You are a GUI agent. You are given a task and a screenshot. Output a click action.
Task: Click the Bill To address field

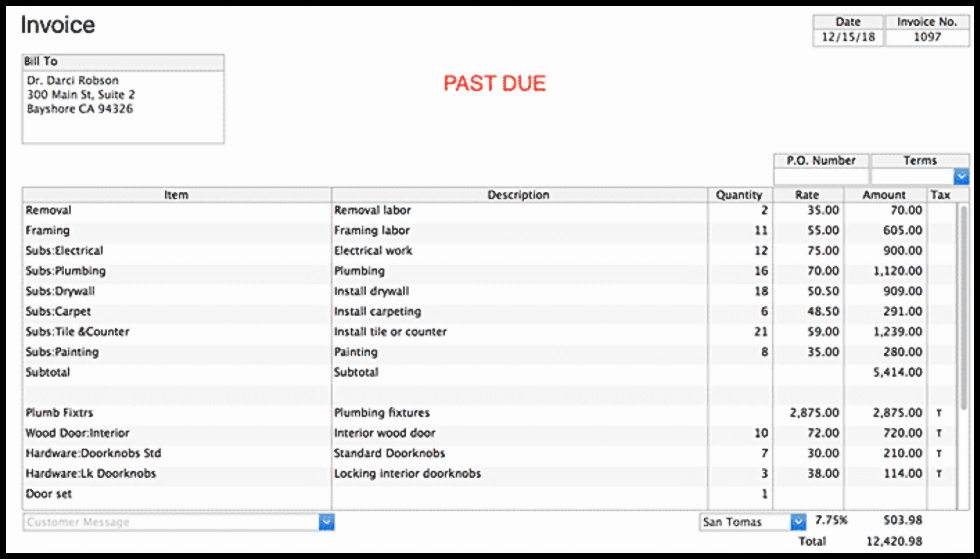[x=121, y=104]
